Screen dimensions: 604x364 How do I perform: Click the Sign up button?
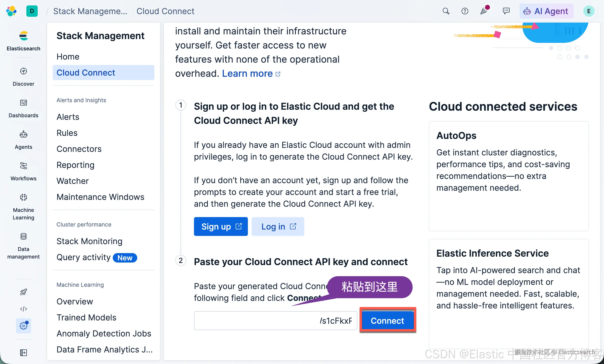(221, 226)
